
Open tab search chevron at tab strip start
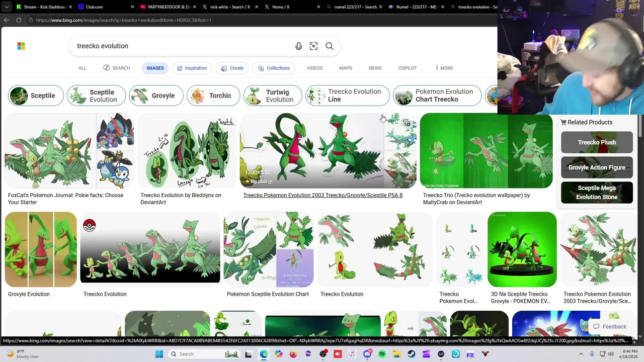pyautogui.click(x=6, y=7)
